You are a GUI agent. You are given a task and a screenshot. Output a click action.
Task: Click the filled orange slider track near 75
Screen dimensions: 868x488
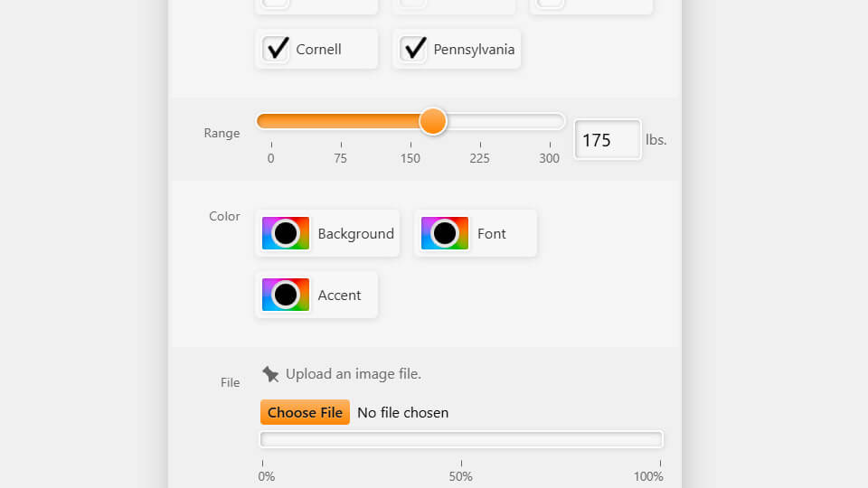[341, 121]
